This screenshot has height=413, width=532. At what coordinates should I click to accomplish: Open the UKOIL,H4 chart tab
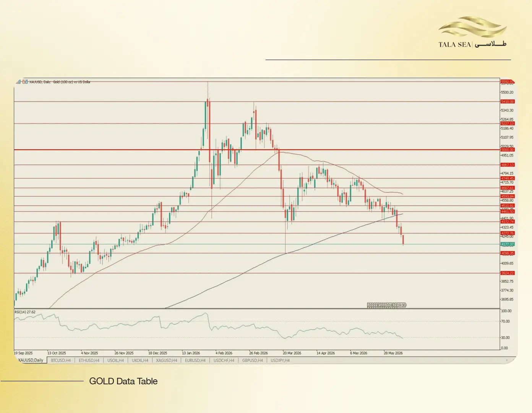click(140, 360)
